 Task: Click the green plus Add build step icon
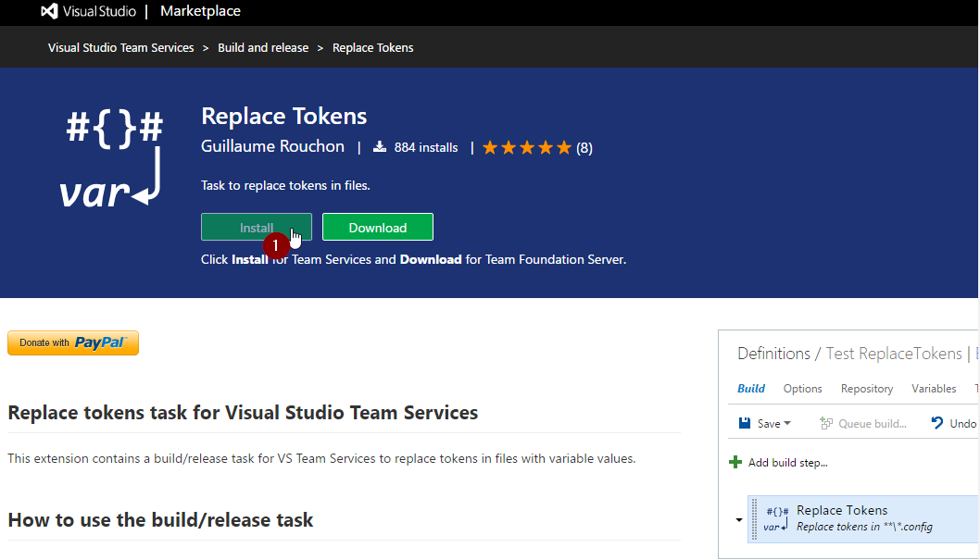pyautogui.click(x=735, y=462)
